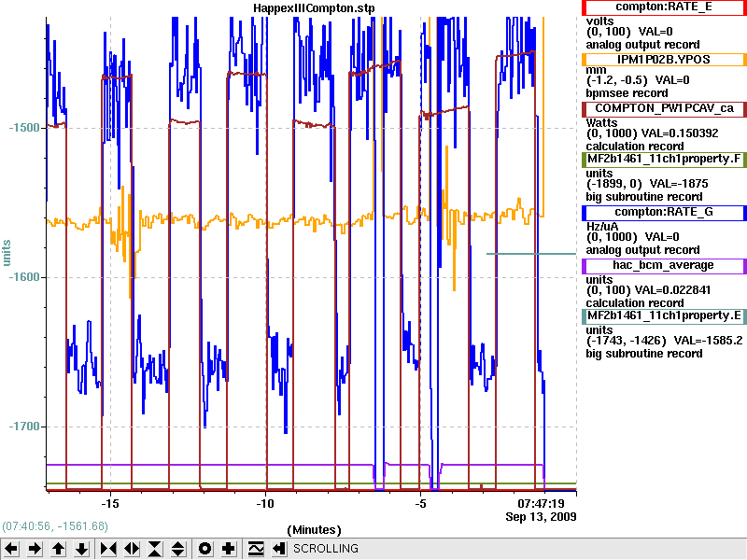This screenshot has height=560, width=747.
Task: Zoom out on the vertical axis
Action: coord(178,549)
